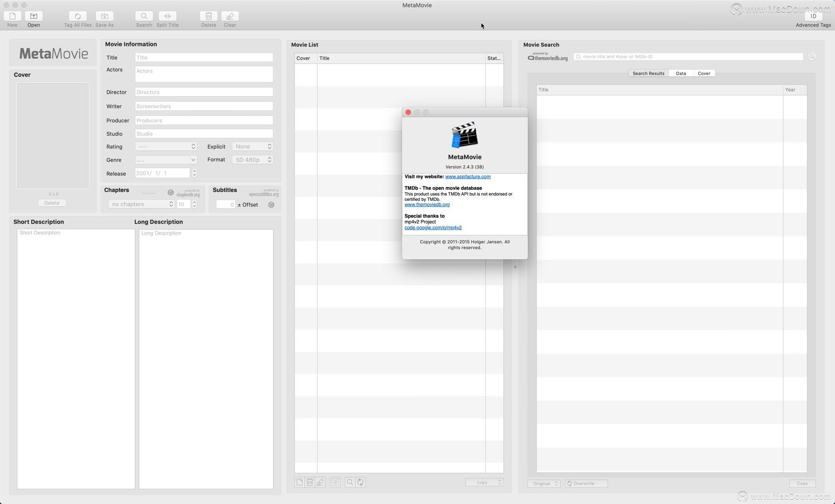Click the new document icon below Movie List
835x504 pixels.
[300, 482]
